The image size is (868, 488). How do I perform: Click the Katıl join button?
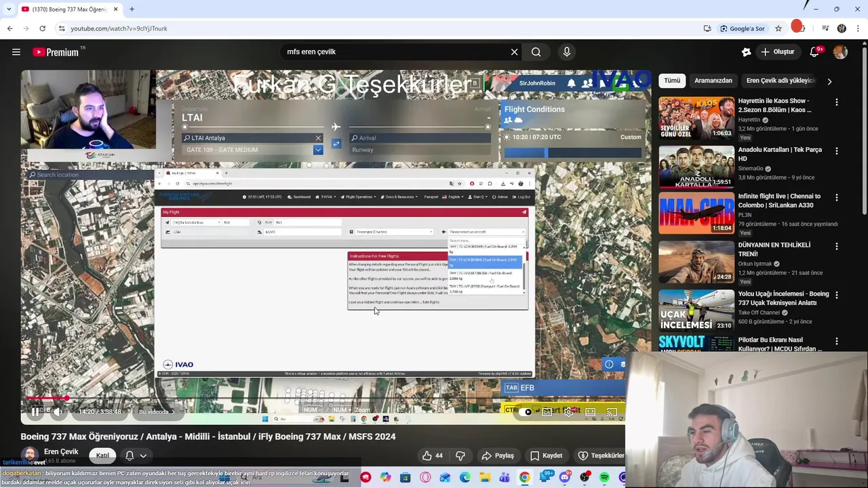click(x=102, y=455)
